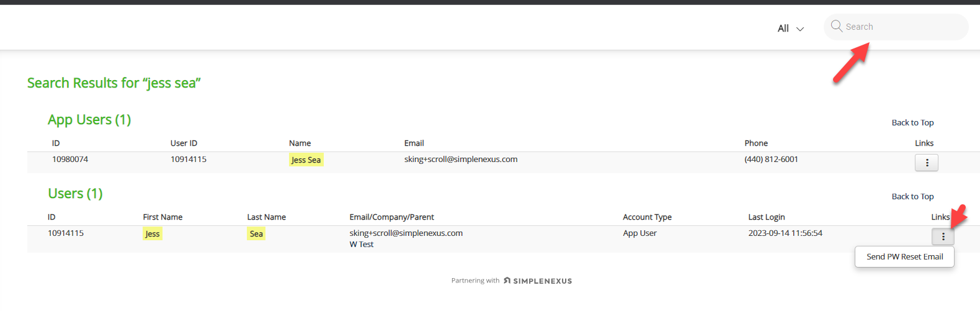Click Back to Top in App Users section
The width and height of the screenshot is (980, 311).
coord(912,123)
